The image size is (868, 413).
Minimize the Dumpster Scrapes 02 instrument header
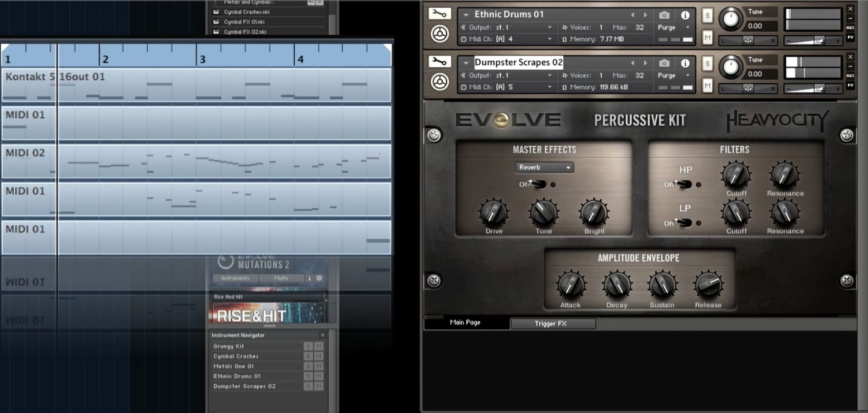click(x=850, y=66)
